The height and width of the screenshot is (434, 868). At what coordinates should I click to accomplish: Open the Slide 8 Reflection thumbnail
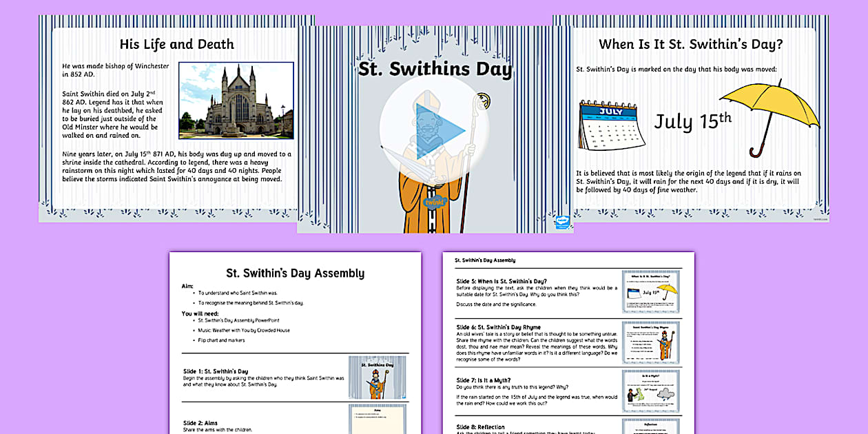650,426
